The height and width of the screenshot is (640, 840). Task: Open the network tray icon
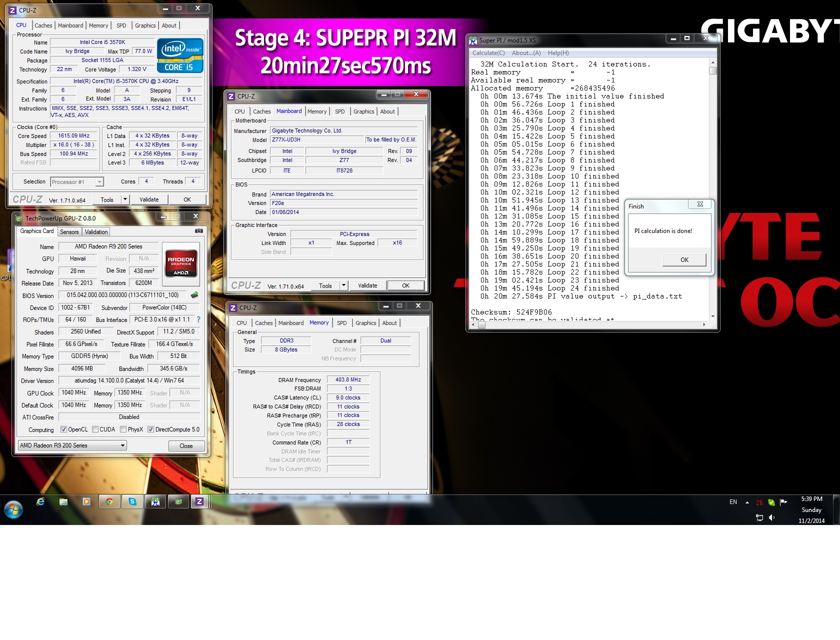point(759,517)
